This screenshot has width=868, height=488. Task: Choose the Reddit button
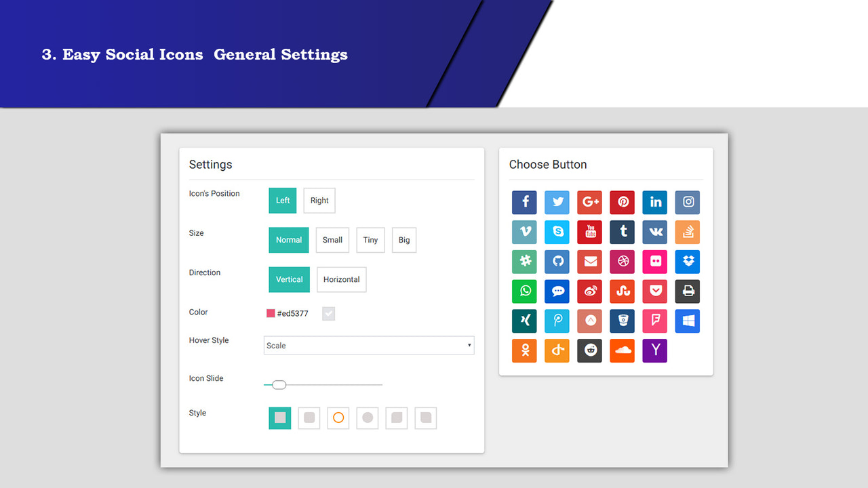tap(589, 350)
